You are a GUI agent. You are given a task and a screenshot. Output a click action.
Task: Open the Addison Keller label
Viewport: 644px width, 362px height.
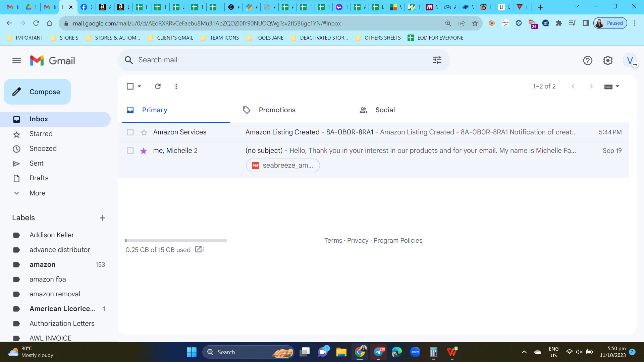point(55,235)
